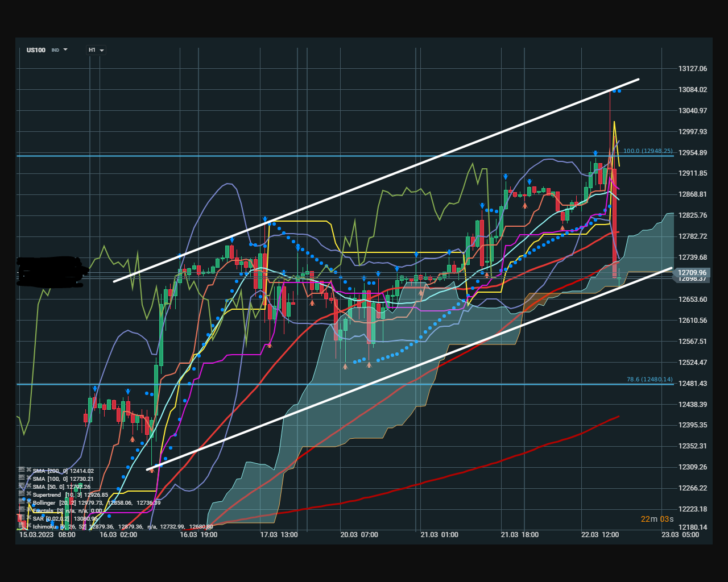Open the H1 timeframe dropdown
Screen dimensions: 728x582
coord(96,50)
